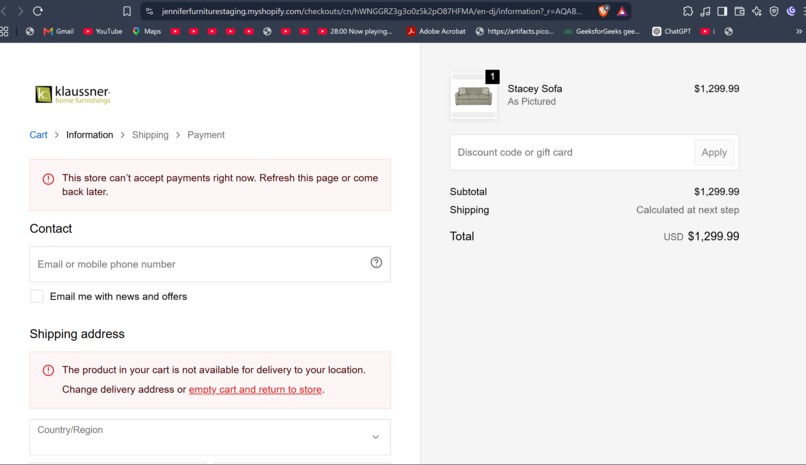Viewport: 806px width, 465px height.
Task: Click the Apply discount button
Action: click(714, 152)
